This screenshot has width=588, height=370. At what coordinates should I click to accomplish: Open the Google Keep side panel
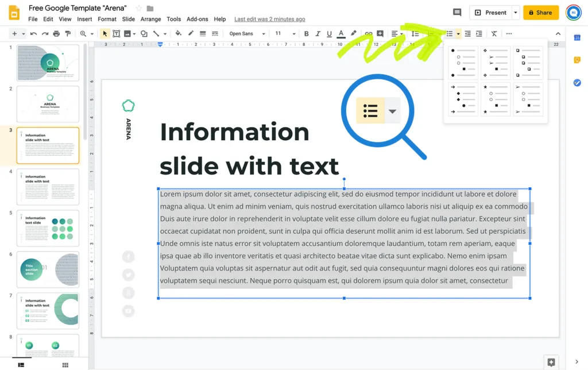coord(577,60)
